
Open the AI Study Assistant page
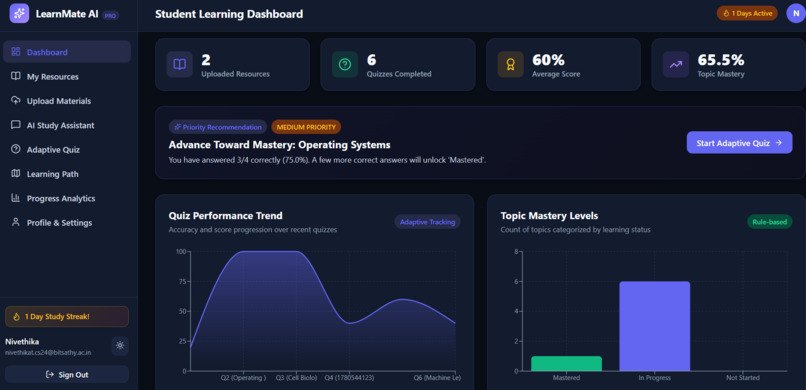coord(67,125)
